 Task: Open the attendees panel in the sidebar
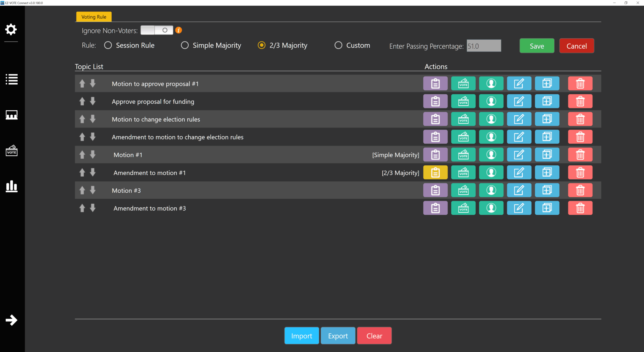click(11, 115)
